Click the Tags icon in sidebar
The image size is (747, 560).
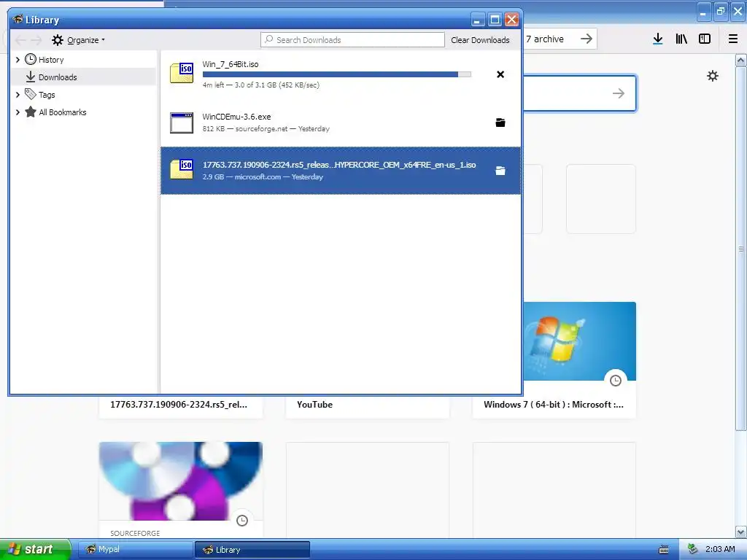[31, 94]
